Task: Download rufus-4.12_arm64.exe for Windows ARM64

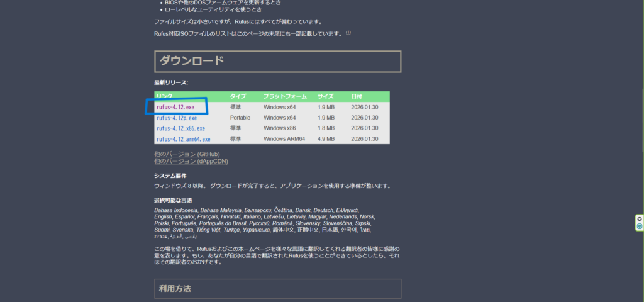Action: [183, 139]
